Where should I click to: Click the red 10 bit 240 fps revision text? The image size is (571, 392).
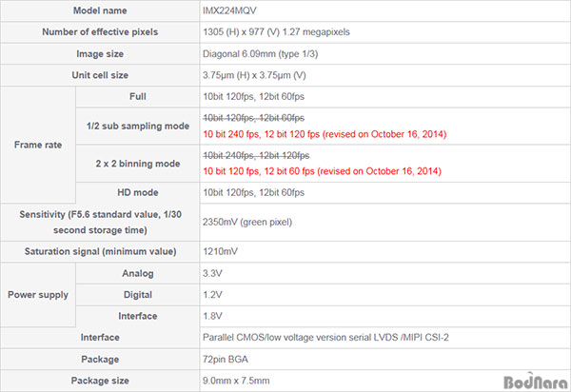[x=325, y=134]
